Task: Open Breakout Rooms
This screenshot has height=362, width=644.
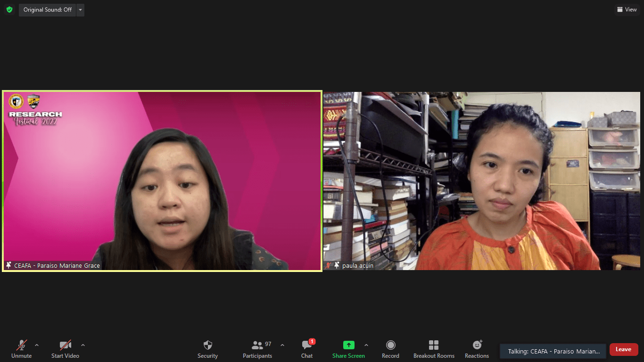Action: [434, 349]
